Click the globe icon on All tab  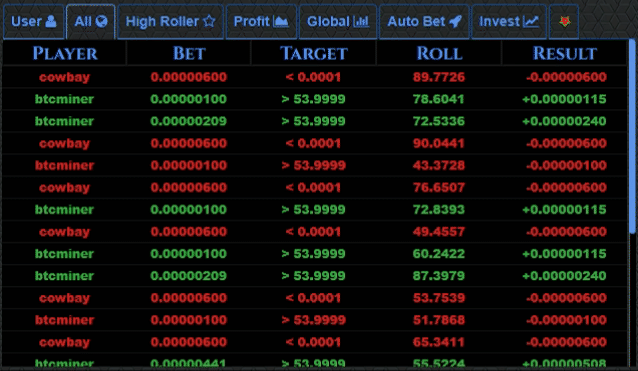point(101,22)
